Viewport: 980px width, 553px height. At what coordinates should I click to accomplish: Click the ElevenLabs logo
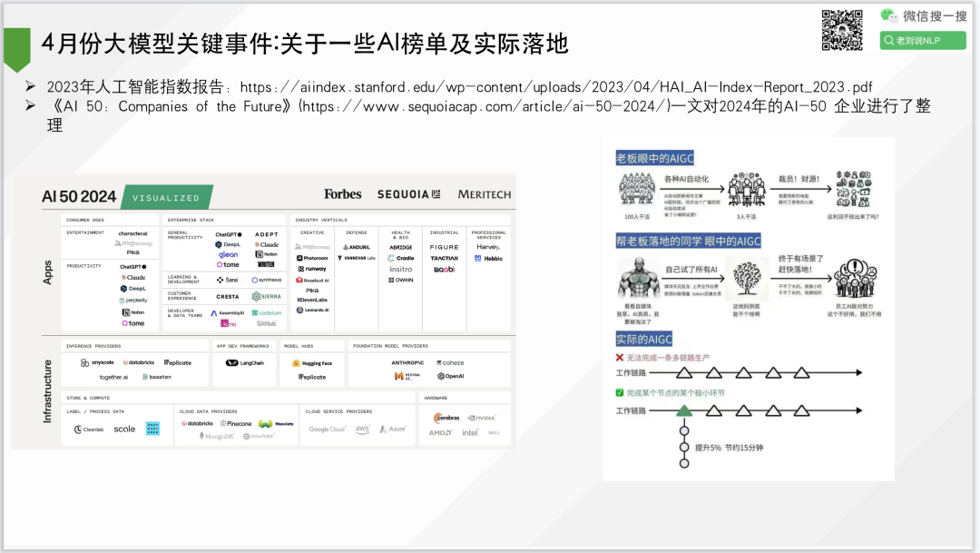tap(312, 301)
